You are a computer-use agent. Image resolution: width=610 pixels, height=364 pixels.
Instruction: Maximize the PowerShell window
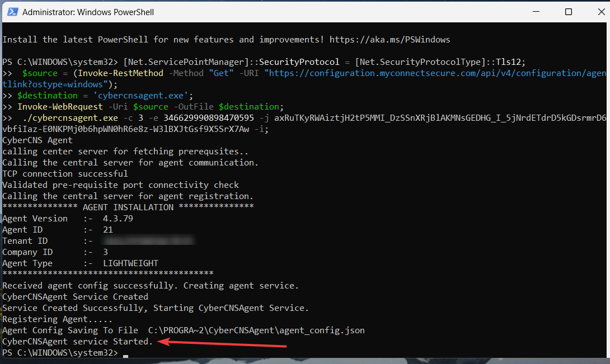(x=569, y=12)
